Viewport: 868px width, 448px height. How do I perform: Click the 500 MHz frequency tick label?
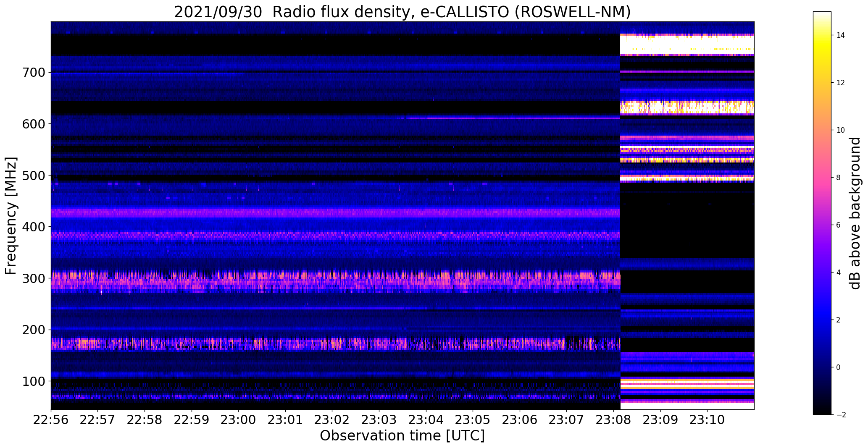33,176
